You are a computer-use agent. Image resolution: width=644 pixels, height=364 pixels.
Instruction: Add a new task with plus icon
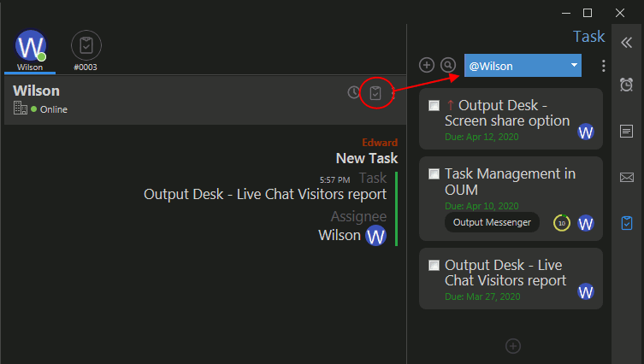[427, 65]
